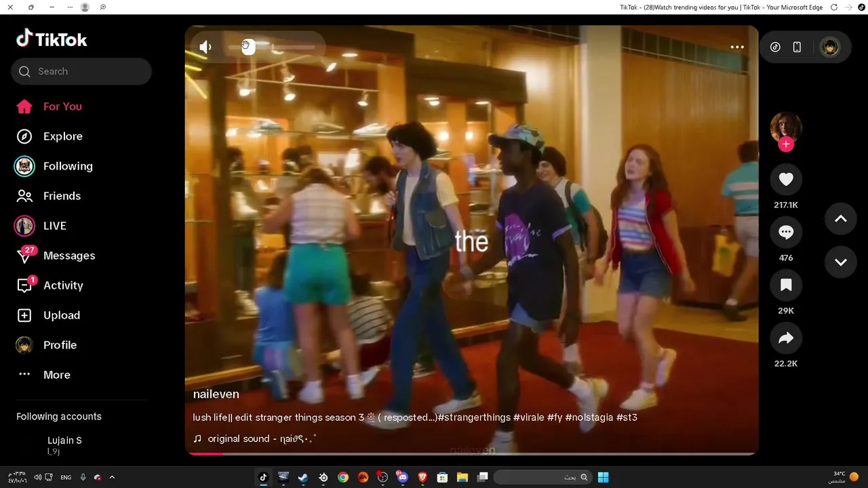Open Brave browser from the taskbar
The image size is (868, 488).
422,477
